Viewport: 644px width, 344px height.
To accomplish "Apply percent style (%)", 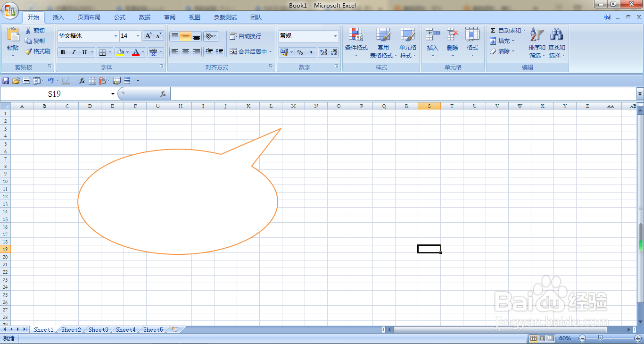I will 300,52.
